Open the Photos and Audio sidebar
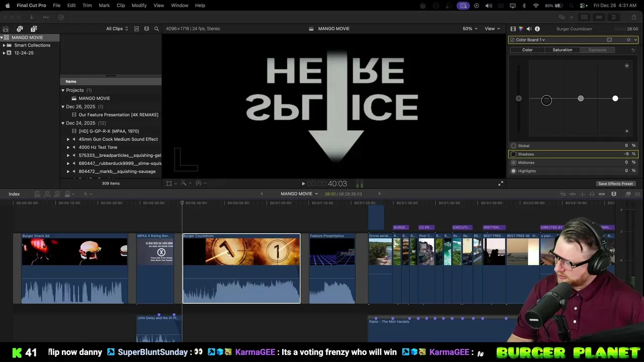644x362 pixels. pos(20,29)
